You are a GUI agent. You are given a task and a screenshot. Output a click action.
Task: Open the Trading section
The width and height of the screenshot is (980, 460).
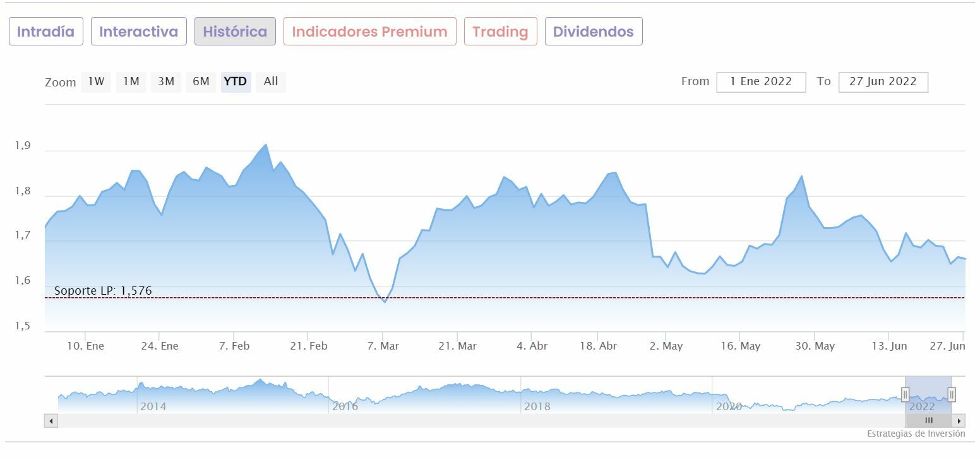coord(500,32)
